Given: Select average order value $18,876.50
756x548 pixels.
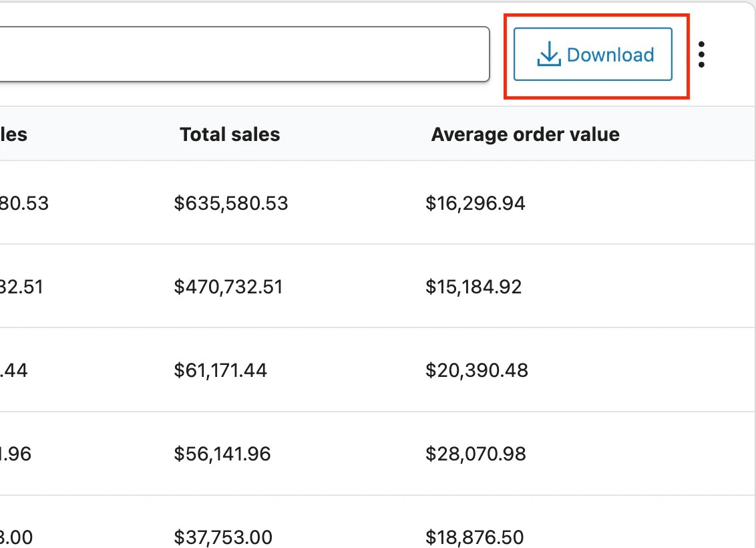Looking at the screenshot, I should [x=474, y=537].
